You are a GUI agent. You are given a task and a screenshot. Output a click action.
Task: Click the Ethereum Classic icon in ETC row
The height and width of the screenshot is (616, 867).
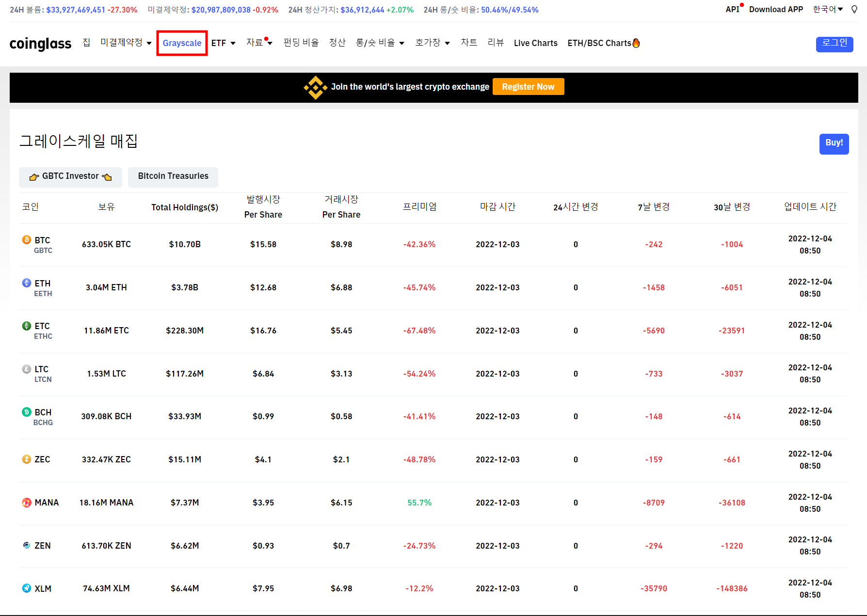(x=27, y=326)
